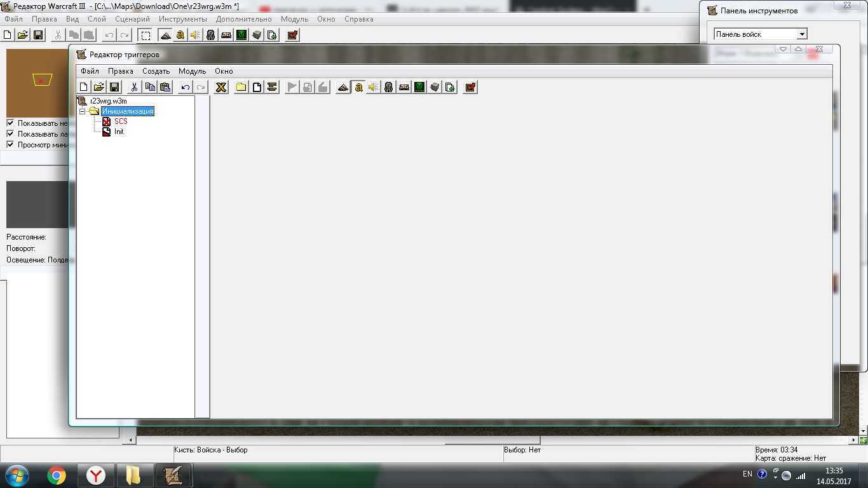Open Справка menu in main editor
The image size is (868, 488).
click(359, 19)
